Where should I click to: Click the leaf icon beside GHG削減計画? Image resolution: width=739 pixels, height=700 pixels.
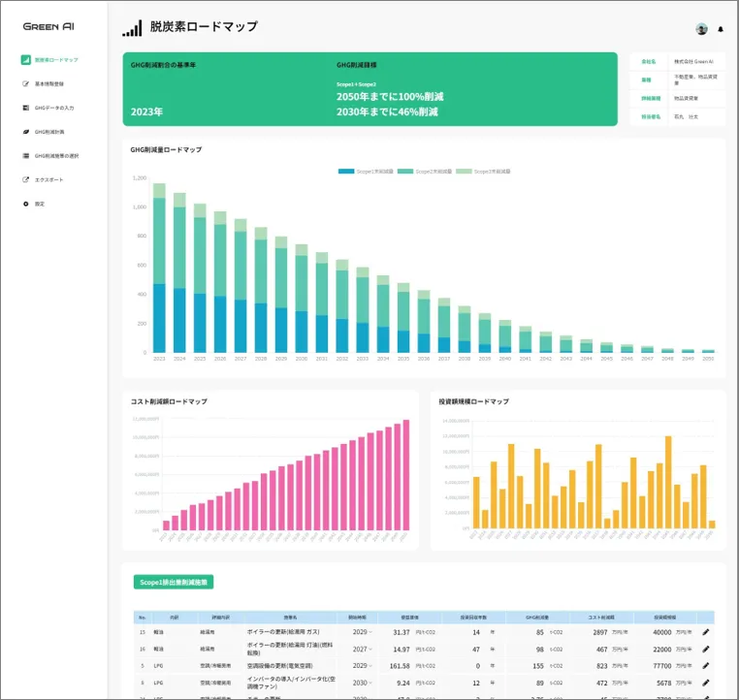[26, 132]
